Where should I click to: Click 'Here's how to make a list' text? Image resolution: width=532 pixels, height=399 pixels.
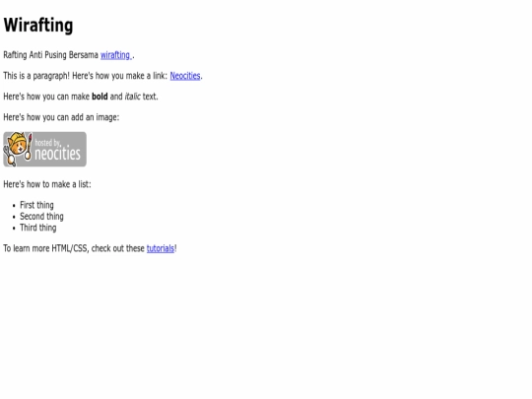[47, 184]
